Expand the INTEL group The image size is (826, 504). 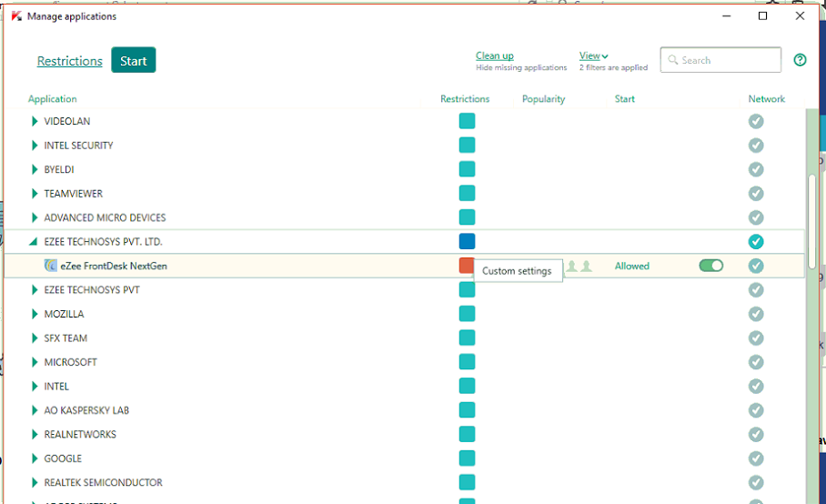click(x=35, y=386)
